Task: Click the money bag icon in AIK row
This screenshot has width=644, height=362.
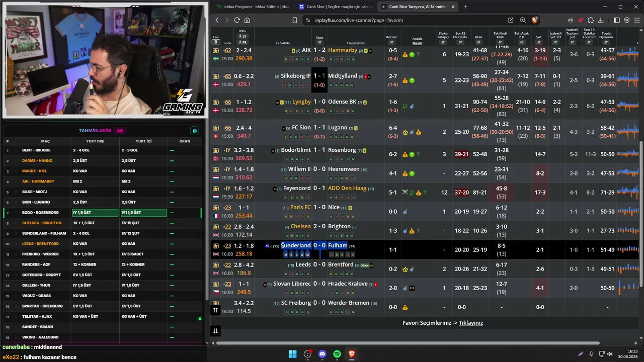Action: click(x=405, y=54)
